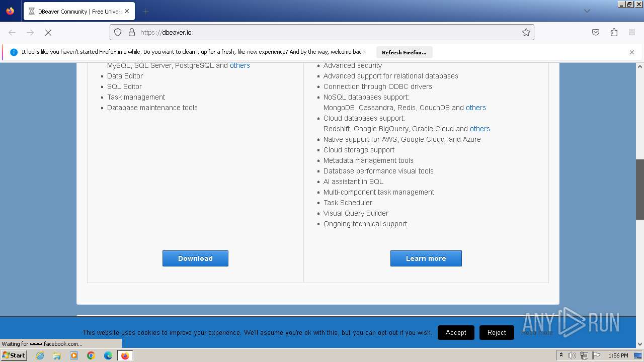Select the DBeaver Community tab
This screenshot has width=644, height=362.
pos(78,11)
